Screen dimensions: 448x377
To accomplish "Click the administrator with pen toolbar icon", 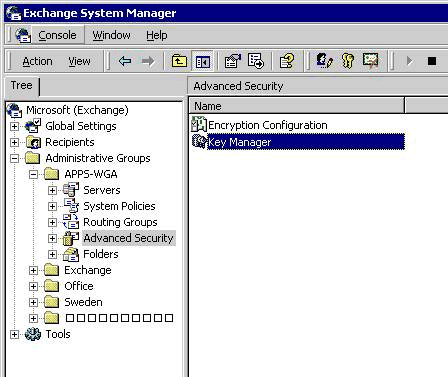I will coord(324,61).
